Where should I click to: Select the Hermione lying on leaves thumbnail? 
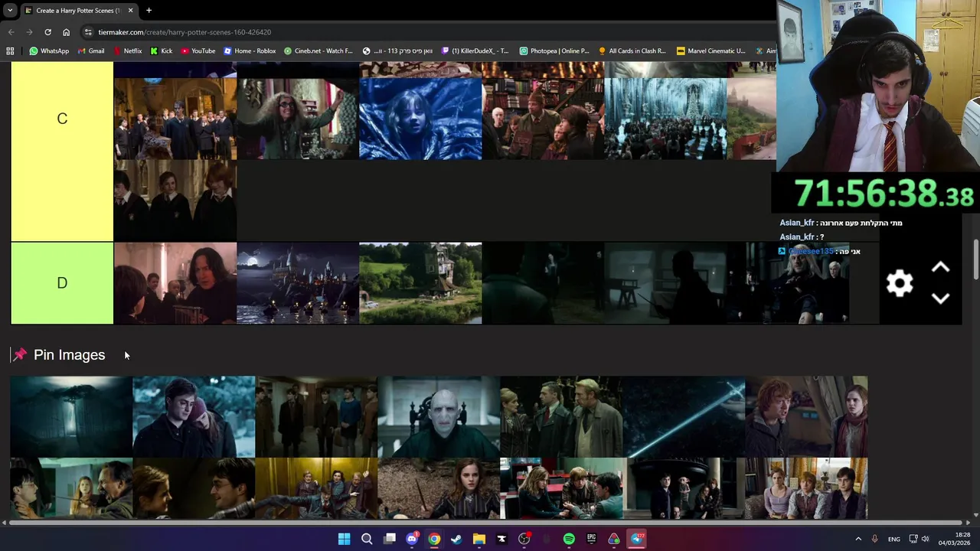pos(439,488)
